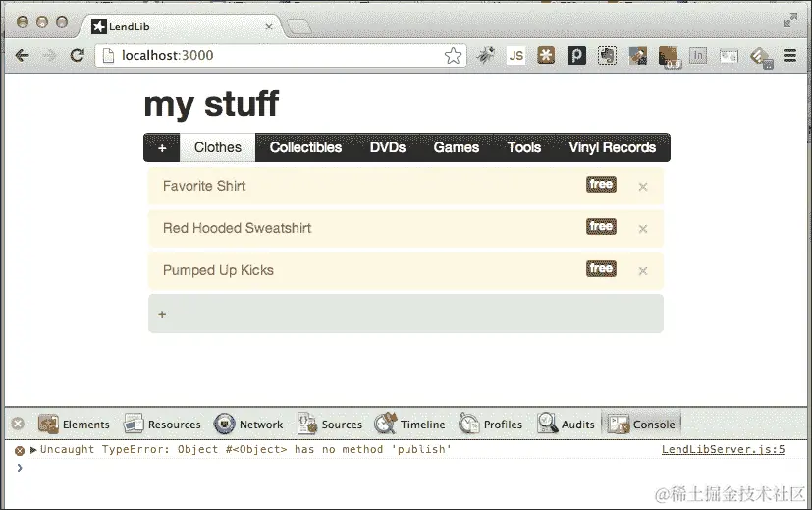
Task: Open the JS extension icon
Action: (515, 55)
